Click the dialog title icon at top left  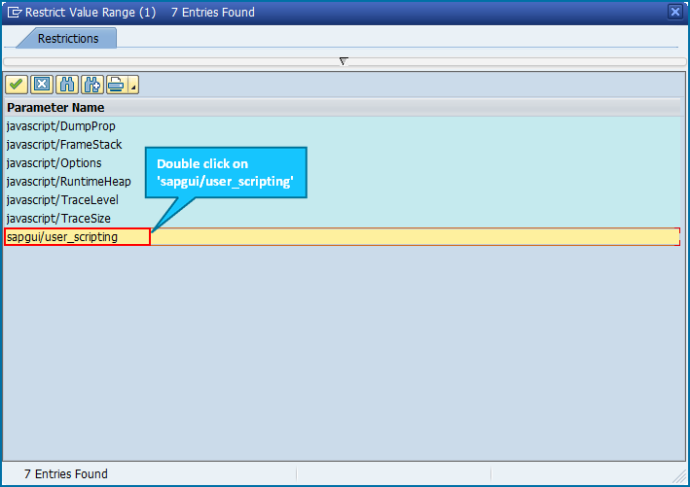[x=14, y=12]
